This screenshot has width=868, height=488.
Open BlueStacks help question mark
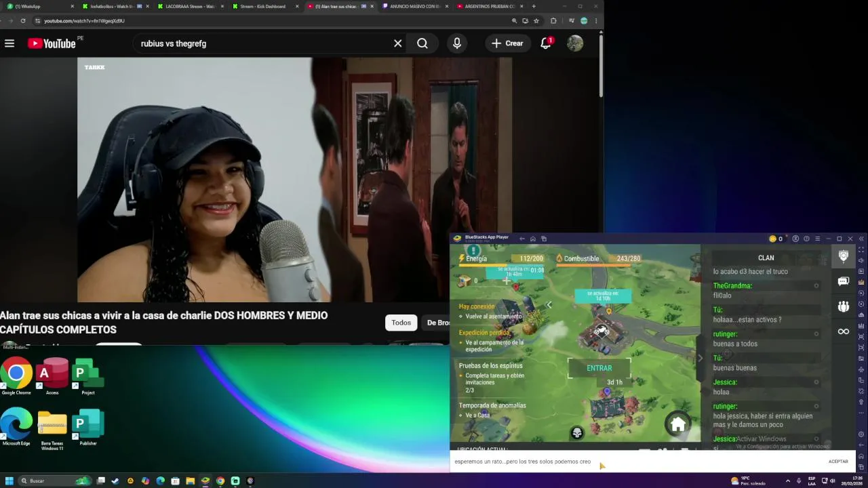806,239
